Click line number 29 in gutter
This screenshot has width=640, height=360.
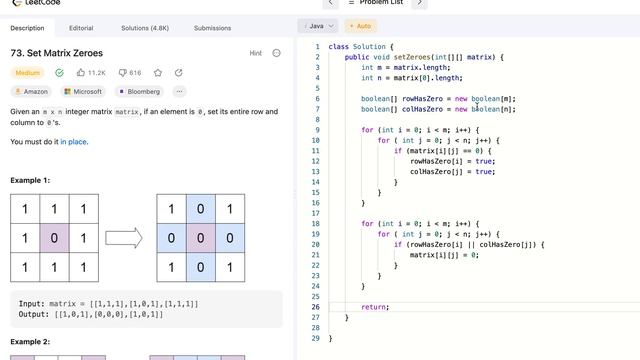[x=316, y=338]
